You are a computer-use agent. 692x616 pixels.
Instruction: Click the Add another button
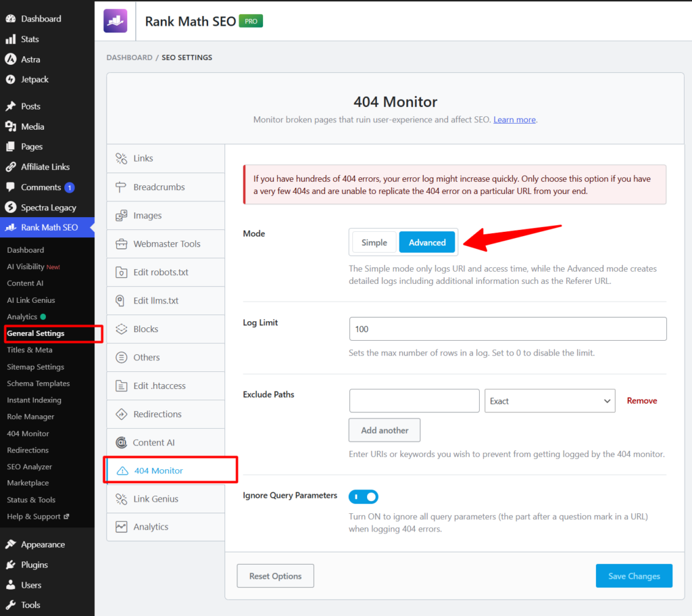tap(385, 430)
